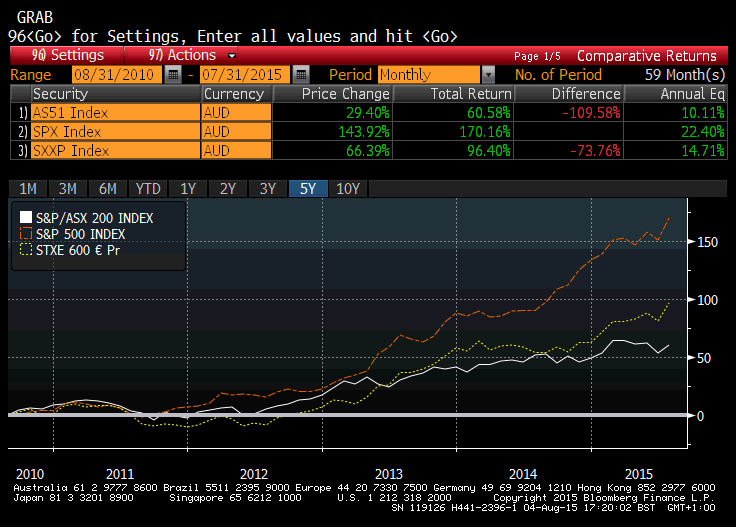The image size is (736, 527).
Task: Open the start date calendar picker
Action: click(x=173, y=75)
